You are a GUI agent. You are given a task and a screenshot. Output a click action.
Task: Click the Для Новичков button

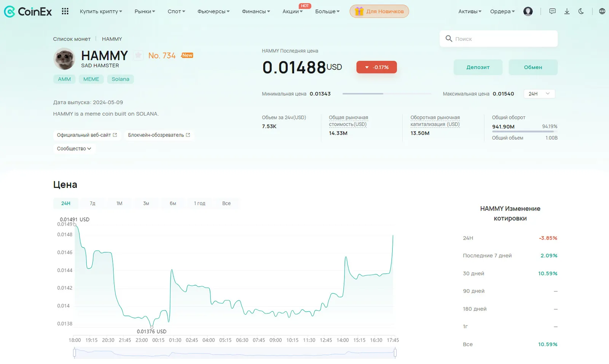(379, 11)
